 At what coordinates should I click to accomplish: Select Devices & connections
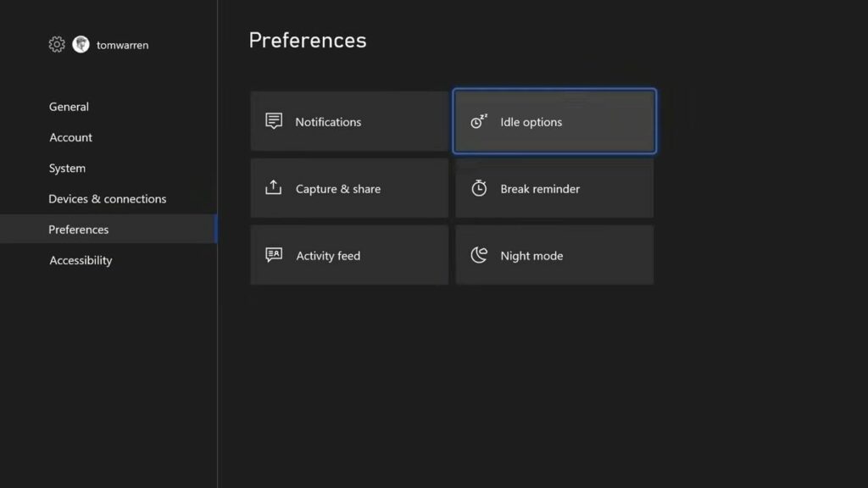pos(107,198)
